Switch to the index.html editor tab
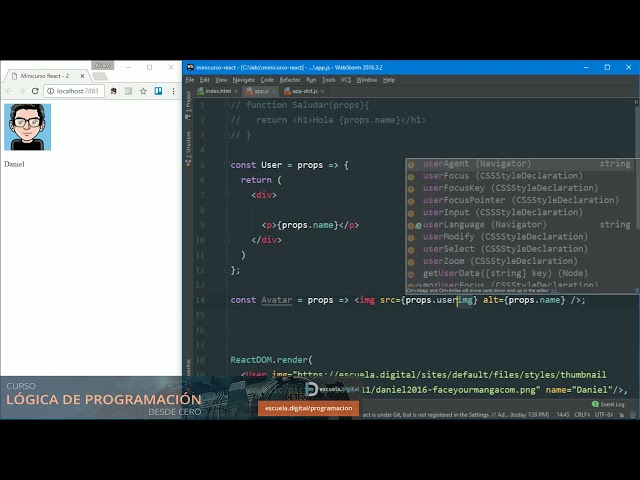The height and width of the screenshot is (480, 640). (218, 91)
